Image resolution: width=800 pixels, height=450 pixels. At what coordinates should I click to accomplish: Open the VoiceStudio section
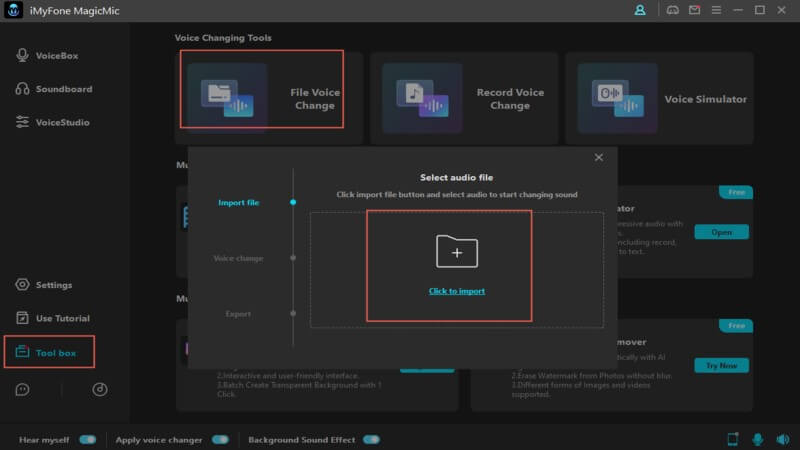coord(53,122)
